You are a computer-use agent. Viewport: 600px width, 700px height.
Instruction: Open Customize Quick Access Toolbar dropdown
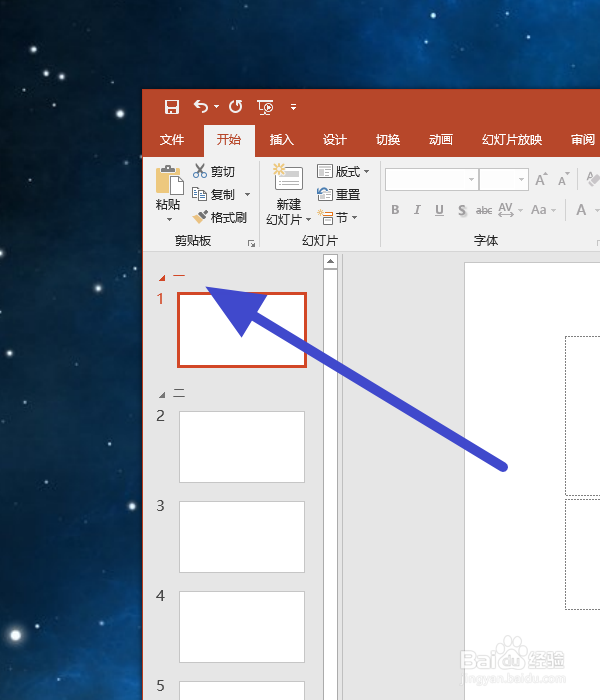click(x=293, y=107)
